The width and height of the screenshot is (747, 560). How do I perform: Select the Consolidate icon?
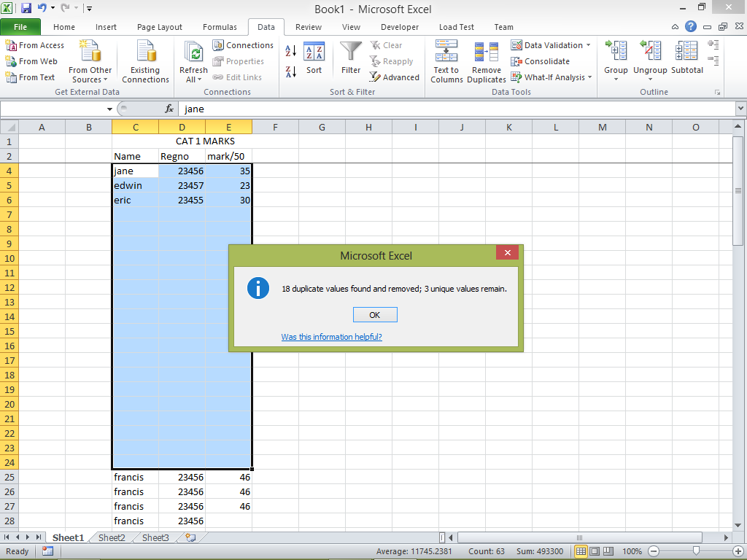pyautogui.click(x=541, y=61)
